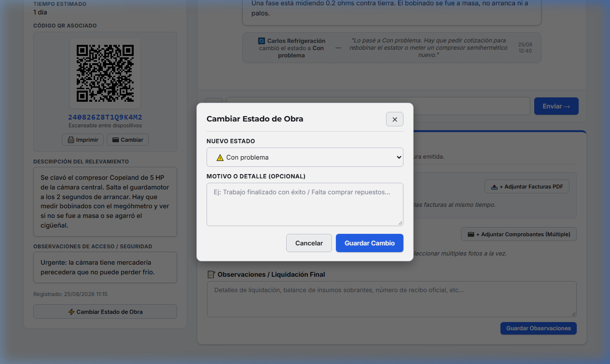Image resolution: width=610 pixels, height=364 pixels.
Task: Click the Observaciones de Acceso / Seguridad text box
Action: click(105, 267)
